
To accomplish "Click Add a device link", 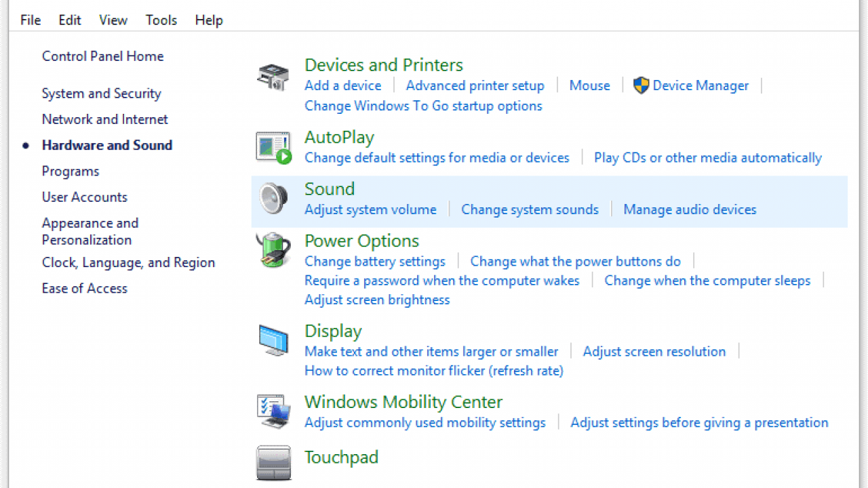I will click(x=343, y=85).
